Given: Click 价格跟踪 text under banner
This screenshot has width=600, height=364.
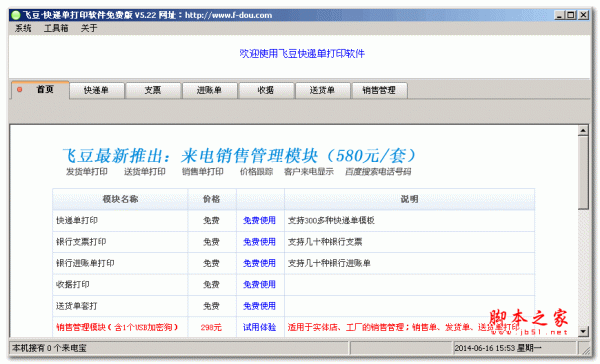Looking at the screenshot, I should 256,172.
